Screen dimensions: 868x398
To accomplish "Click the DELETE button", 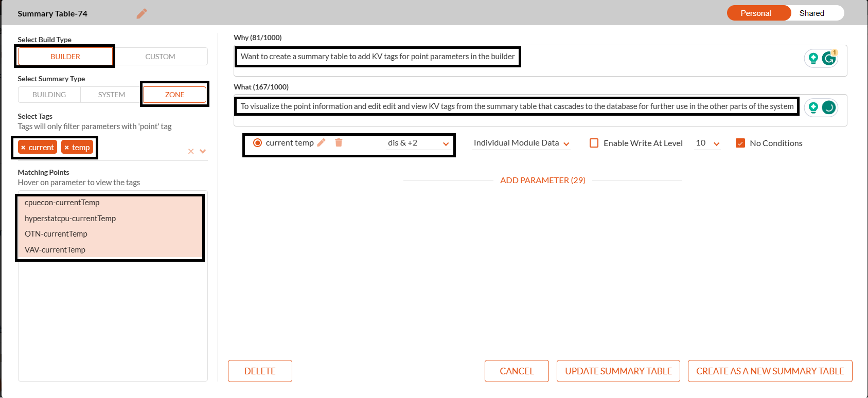I will (x=260, y=371).
